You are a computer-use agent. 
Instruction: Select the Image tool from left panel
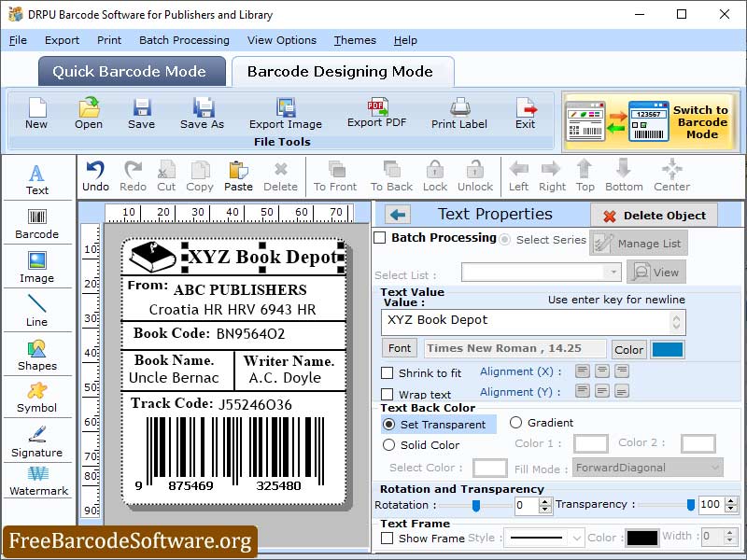click(37, 268)
